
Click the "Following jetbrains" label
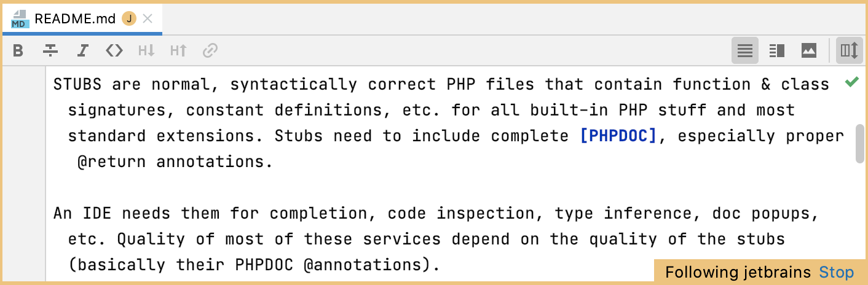[x=739, y=272]
